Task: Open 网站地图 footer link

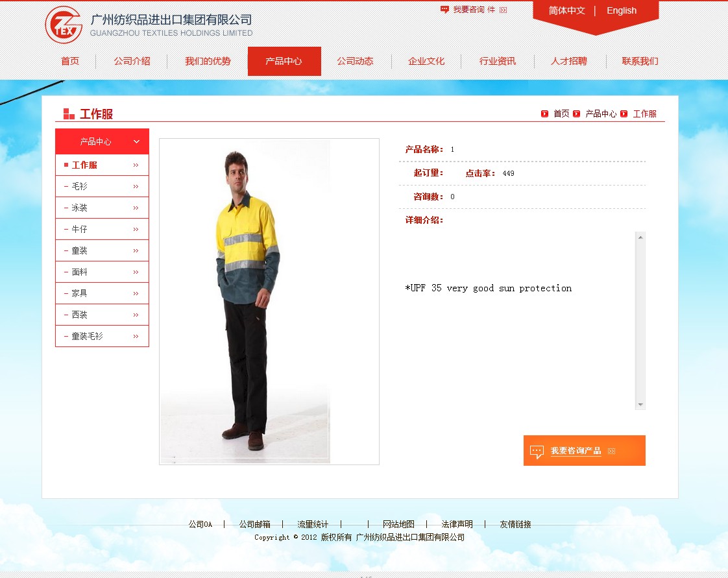Action: (x=398, y=524)
